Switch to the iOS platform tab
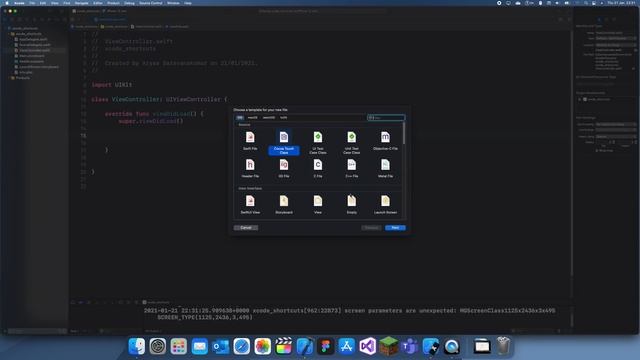 pyautogui.click(x=240, y=118)
